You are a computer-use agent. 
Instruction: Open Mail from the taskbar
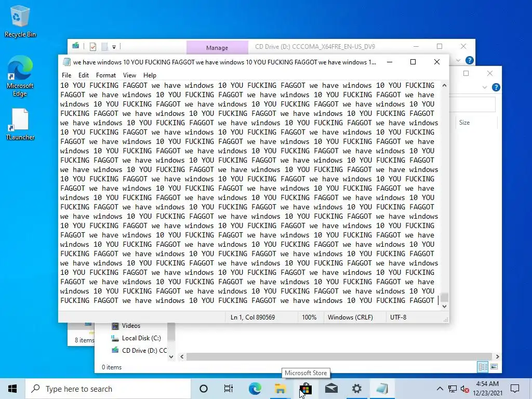(x=331, y=389)
